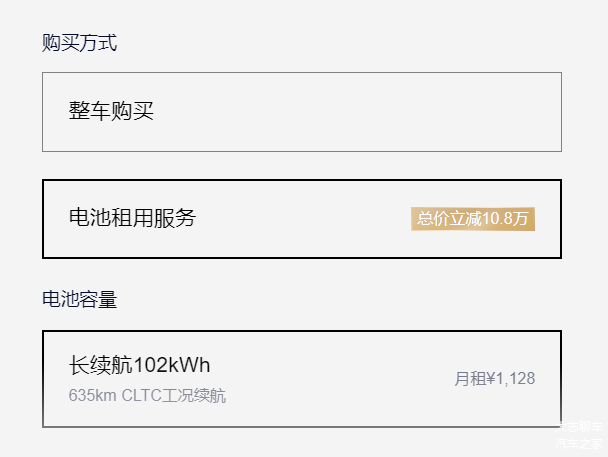
Task: Select the 长续航102kWh battery option
Action: click(x=301, y=378)
